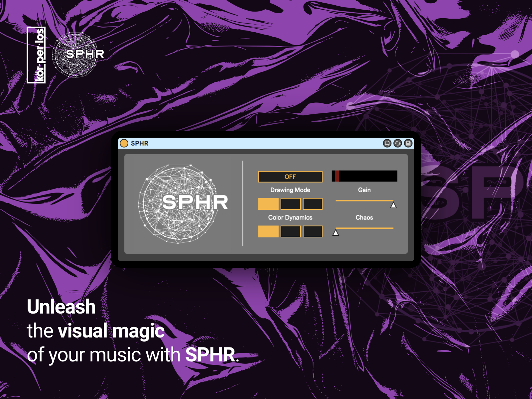Click the SPHR title in device header
Image resolution: width=532 pixels, height=399 pixels.
pyautogui.click(x=139, y=143)
